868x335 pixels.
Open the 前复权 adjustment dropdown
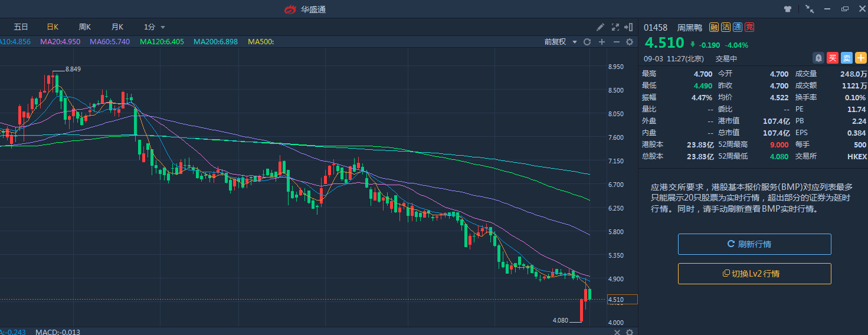[561, 42]
